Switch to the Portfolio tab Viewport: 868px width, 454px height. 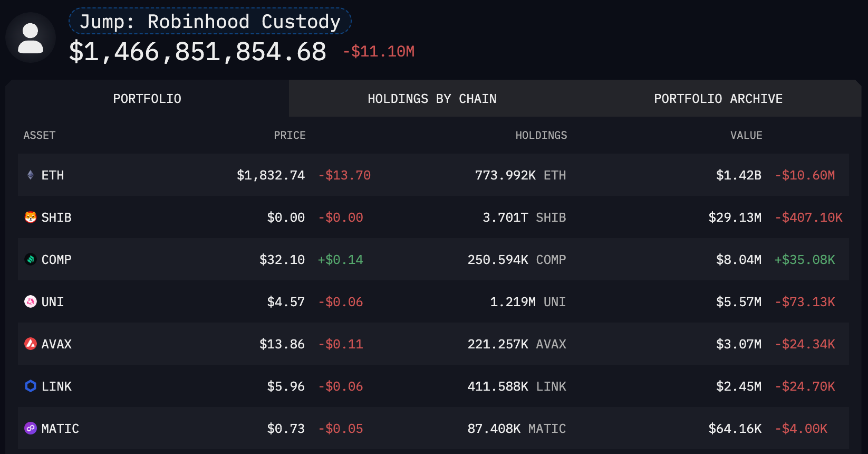147,99
